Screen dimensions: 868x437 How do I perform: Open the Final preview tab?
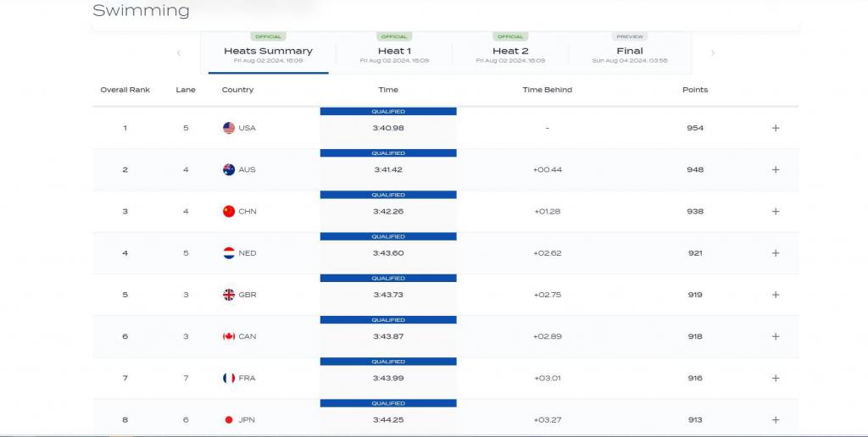[630, 53]
